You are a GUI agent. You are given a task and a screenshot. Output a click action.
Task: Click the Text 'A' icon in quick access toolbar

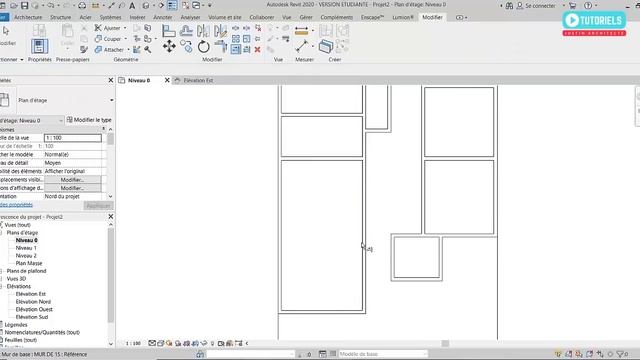[132, 6]
